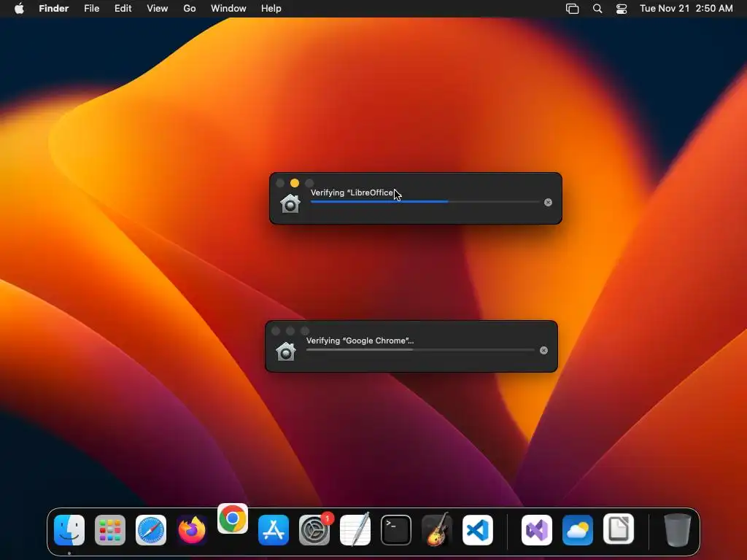Screen dimensions: 747x560
Task: Open the File menu
Action: (x=91, y=9)
